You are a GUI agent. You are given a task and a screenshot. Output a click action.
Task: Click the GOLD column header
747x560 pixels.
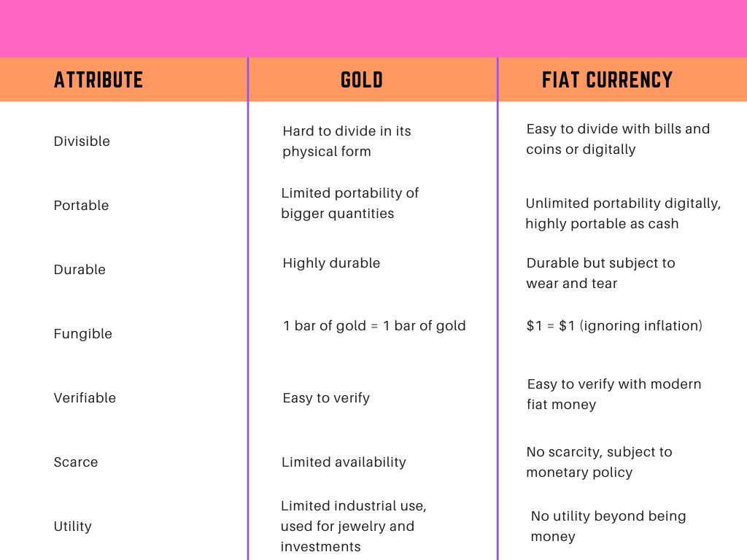pyautogui.click(x=362, y=79)
